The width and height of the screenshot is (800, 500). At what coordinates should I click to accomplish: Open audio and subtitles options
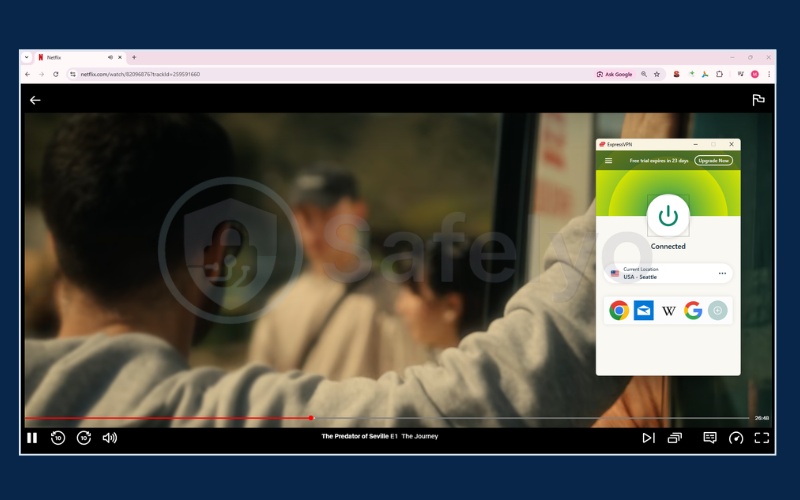710,438
